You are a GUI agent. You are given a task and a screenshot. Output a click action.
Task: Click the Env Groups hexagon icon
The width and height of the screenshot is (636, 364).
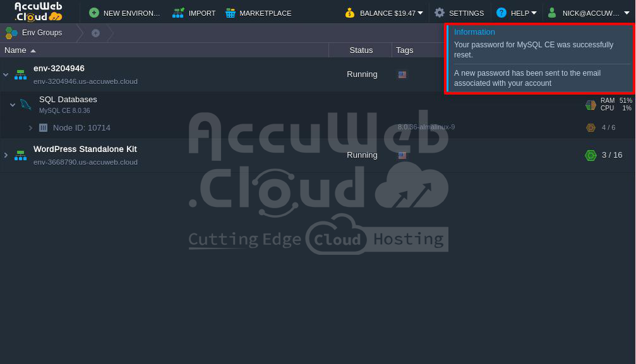(11, 33)
